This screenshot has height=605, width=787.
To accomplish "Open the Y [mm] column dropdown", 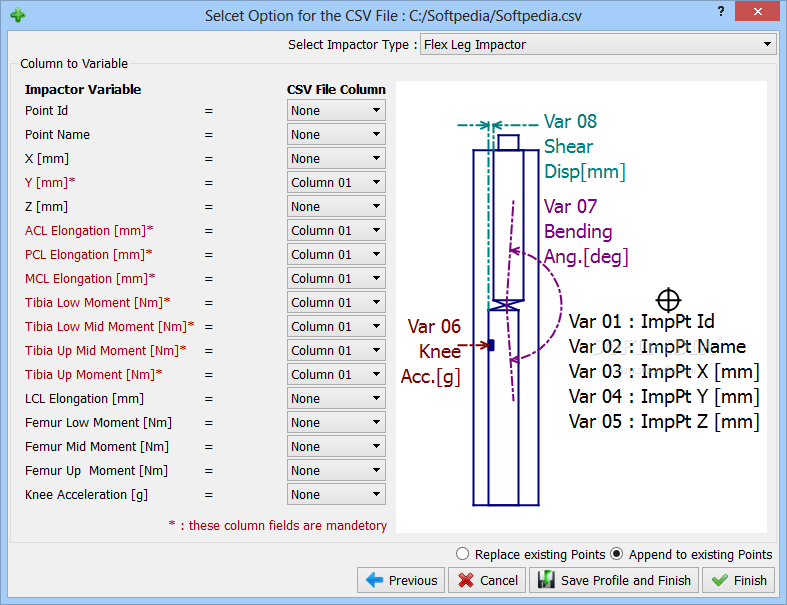I will [x=336, y=182].
